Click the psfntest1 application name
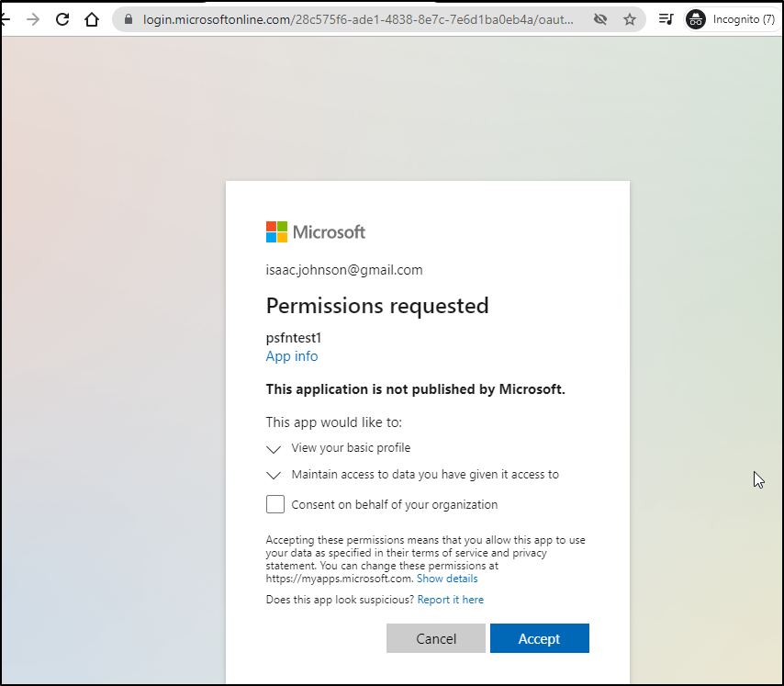The width and height of the screenshot is (784, 686). [x=294, y=338]
